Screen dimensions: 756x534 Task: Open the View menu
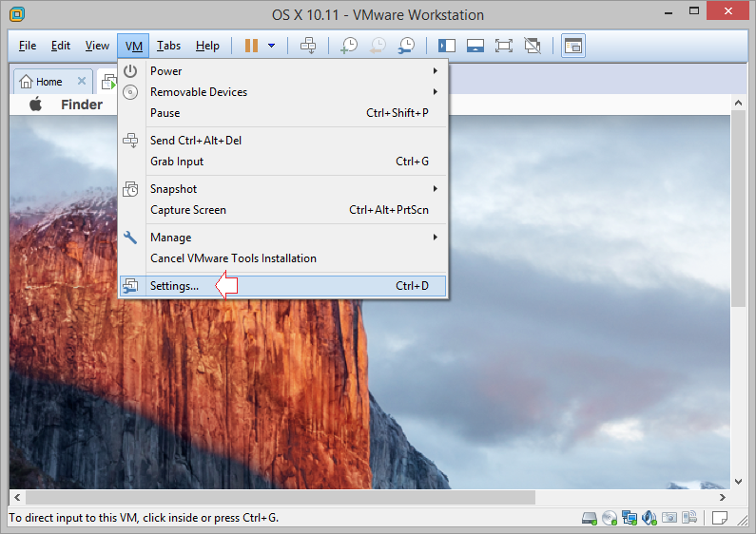click(97, 46)
